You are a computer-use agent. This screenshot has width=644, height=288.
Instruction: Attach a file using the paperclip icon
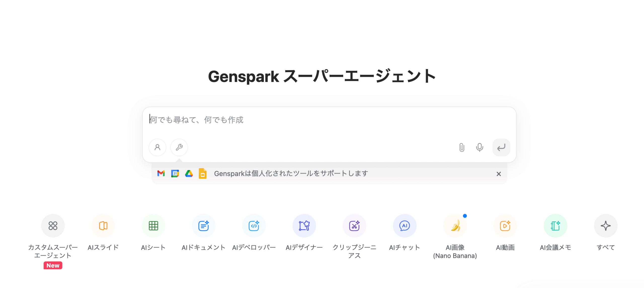[x=462, y=148]
